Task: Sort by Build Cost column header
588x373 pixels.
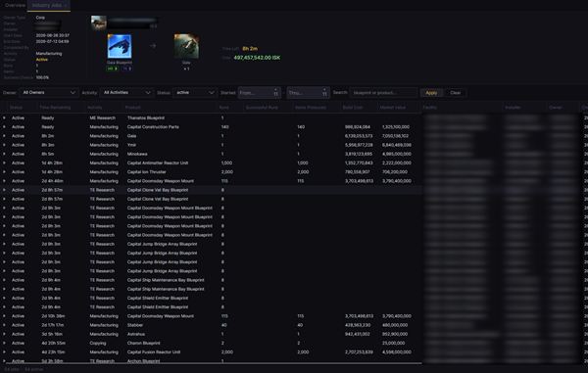Action: coord(353,108)
